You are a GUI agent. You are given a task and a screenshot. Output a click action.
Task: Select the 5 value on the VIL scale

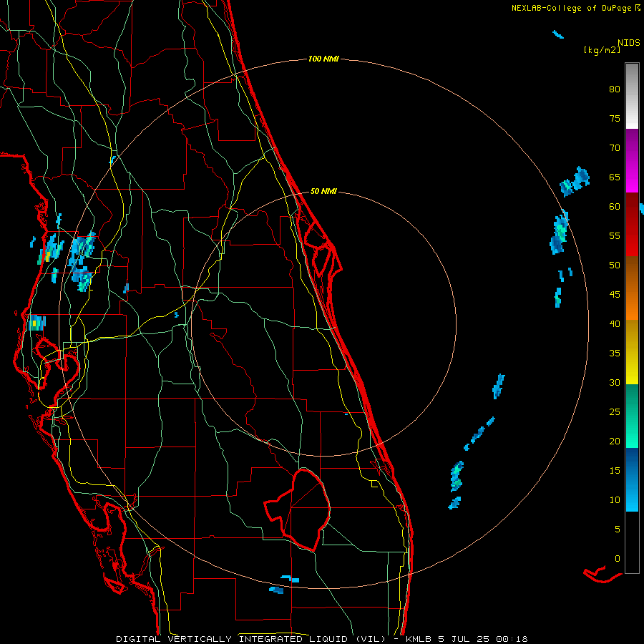click(618, 529)
